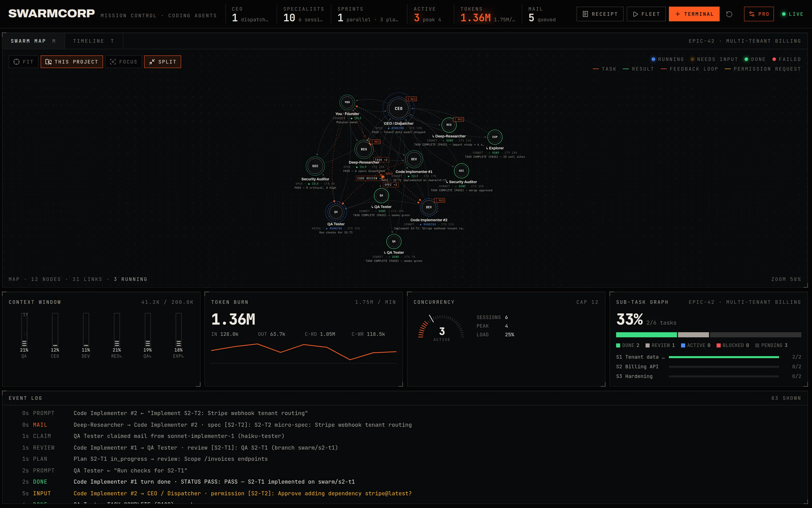Click the CEO 12% context window bar
The height and width of the screenshot is (508, 812).
[x=55, y=330]
